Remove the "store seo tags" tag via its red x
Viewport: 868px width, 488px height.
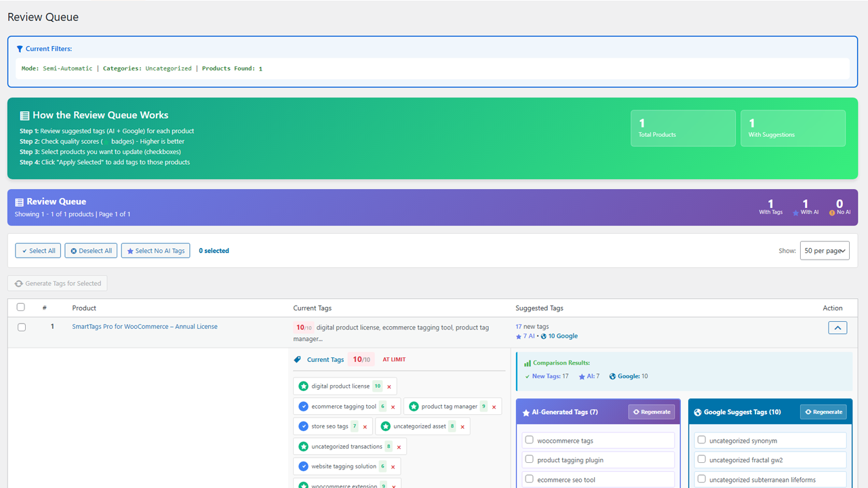point(365,426)
